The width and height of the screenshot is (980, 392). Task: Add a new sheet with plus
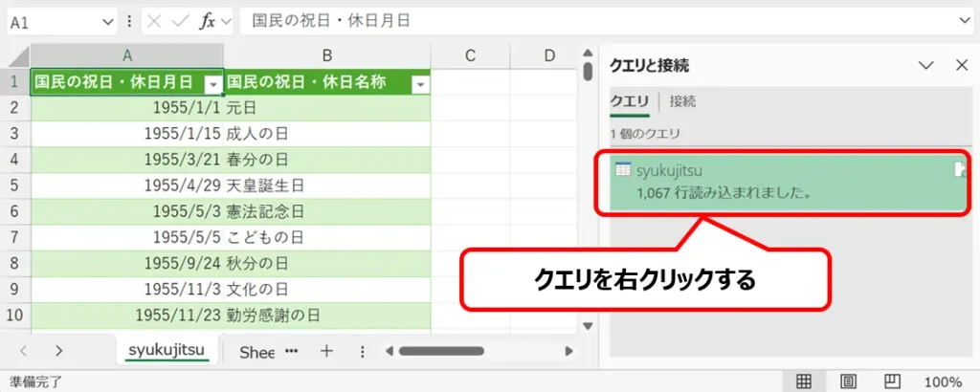(326, 351)
